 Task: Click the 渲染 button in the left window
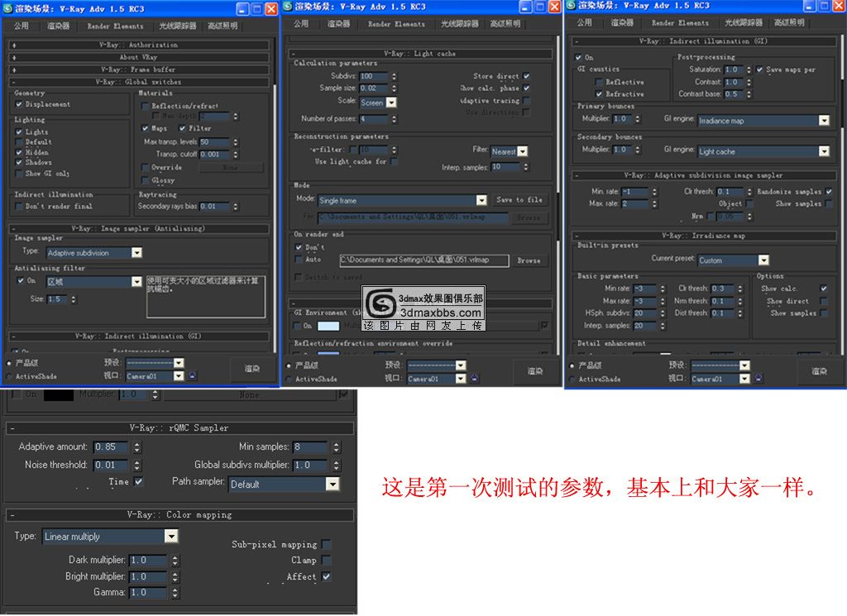click(x=252, y=369)
